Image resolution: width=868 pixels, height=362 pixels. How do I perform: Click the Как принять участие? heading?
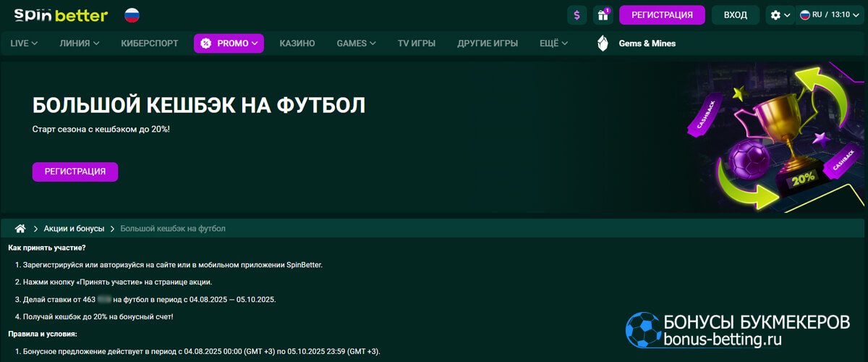(47, 248)
